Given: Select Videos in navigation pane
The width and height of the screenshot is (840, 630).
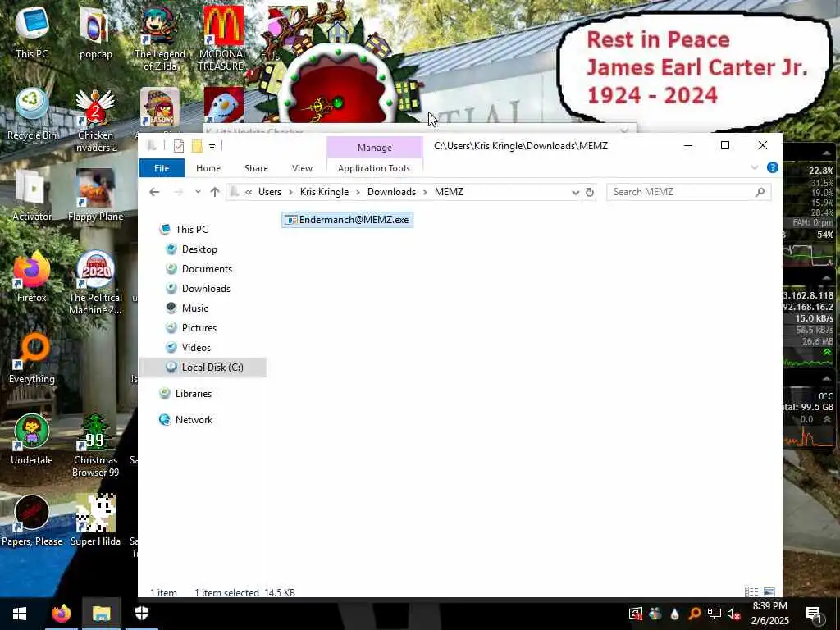Looking at the screenshot, I should pyautogui.click(x=196, y=348).
